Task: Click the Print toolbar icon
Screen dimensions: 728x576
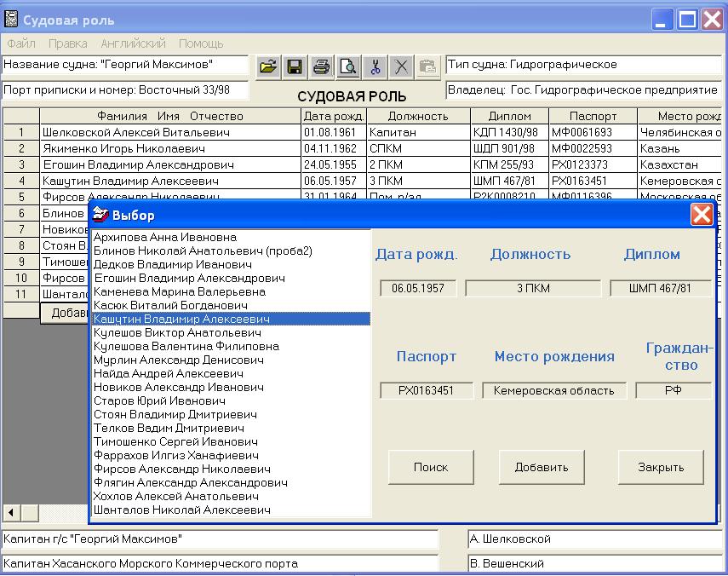Action: (x=321, y=67)
